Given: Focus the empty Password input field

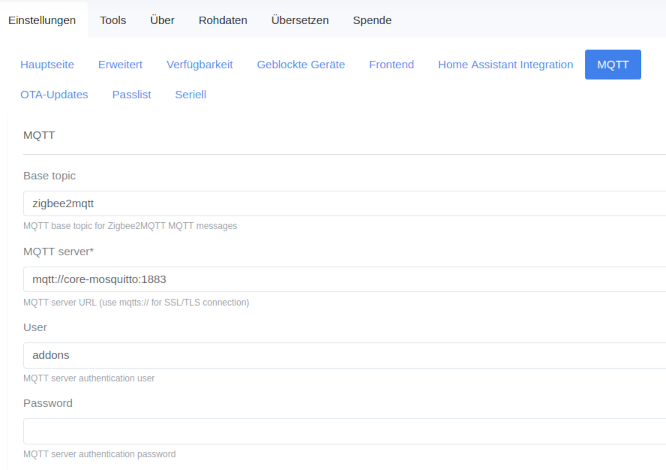Looking at the screenshot, I should 344,431.
